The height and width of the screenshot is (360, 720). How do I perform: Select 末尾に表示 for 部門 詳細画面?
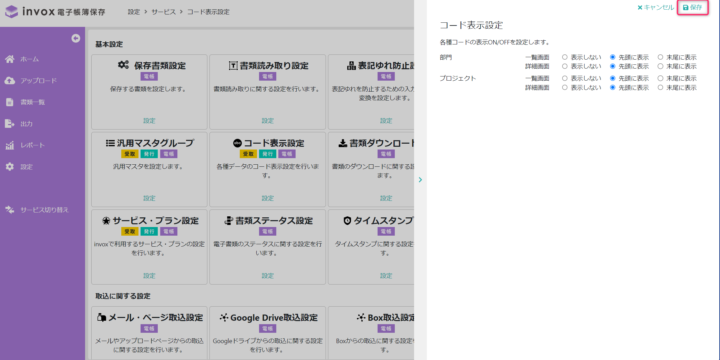[660, 66]
